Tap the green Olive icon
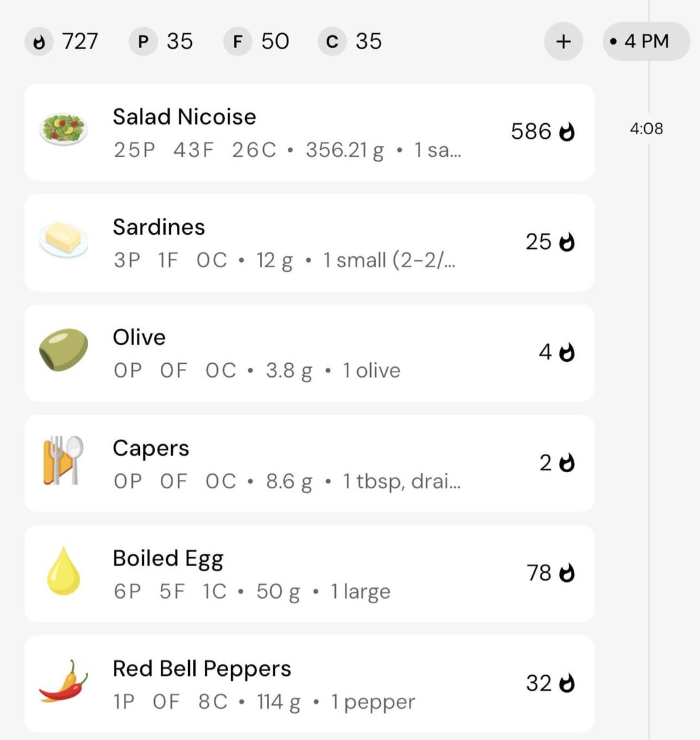 pyautogui.click(x=63, y=350)
